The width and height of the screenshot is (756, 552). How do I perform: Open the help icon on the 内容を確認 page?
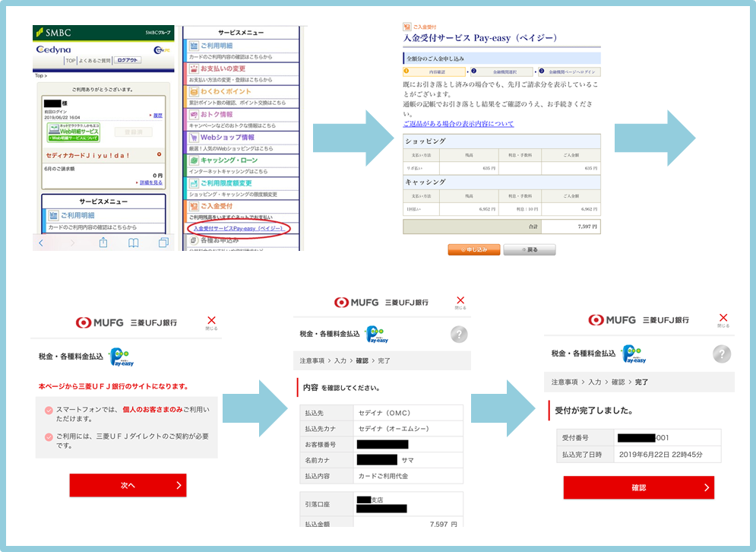pyautogui.click(x=459, y=334)
